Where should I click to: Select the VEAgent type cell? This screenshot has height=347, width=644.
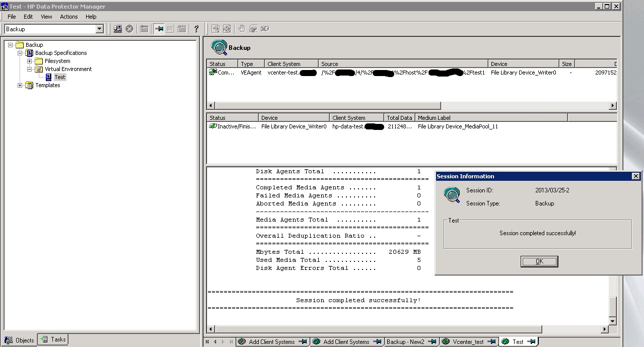[251, 73]
